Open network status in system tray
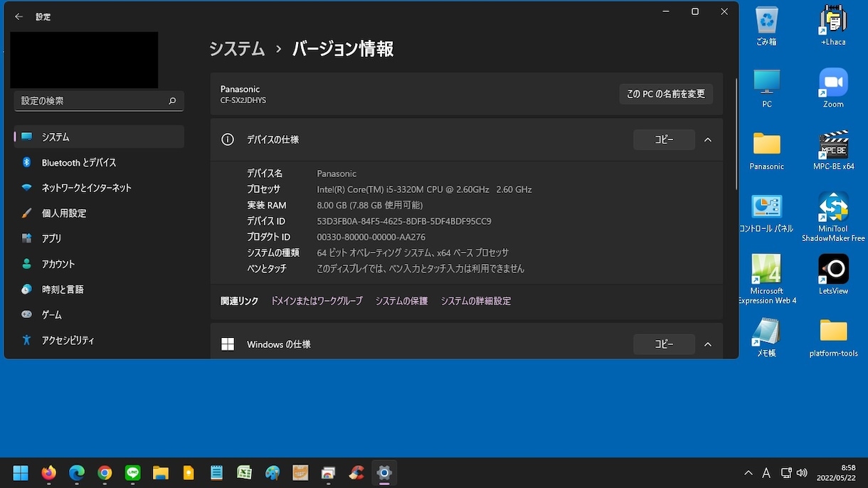The width and height of the screenshot is (868, 488). [x=786, y=473]
